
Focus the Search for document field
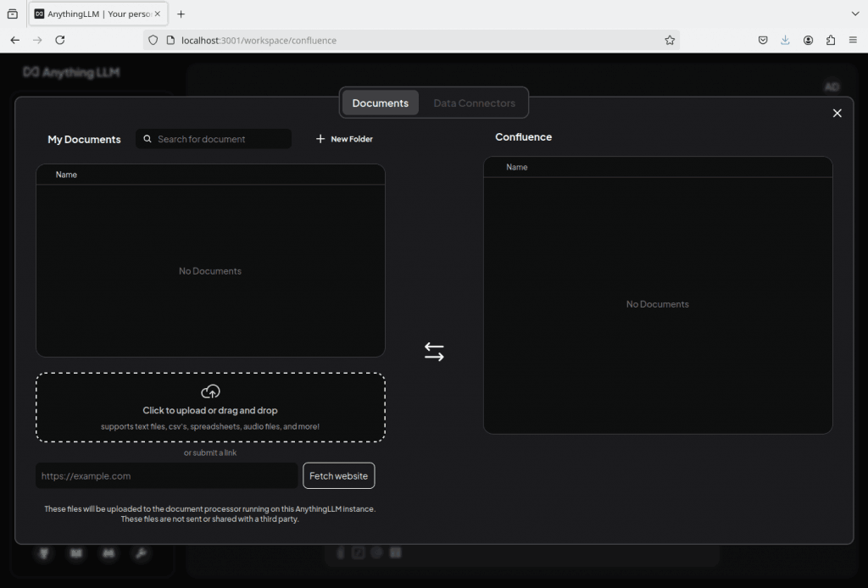point(214,139)
